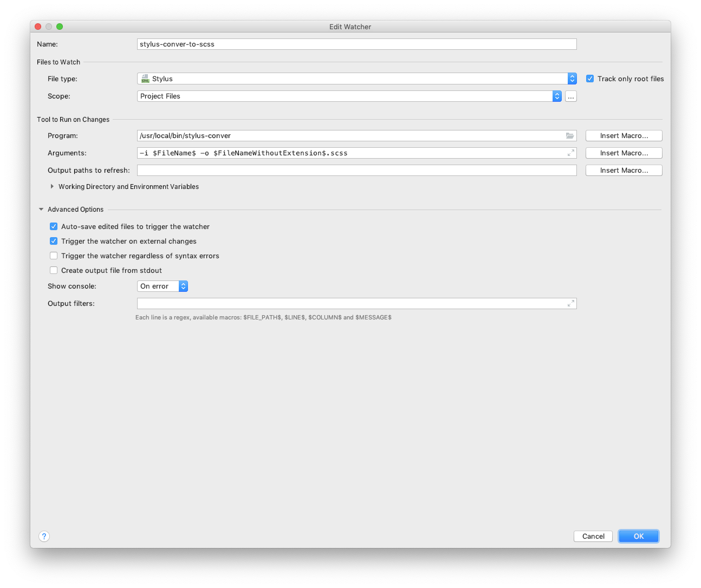The height and width of the screenshot is (588, 701).
Task: Click Insert Macro for Arguments
Action: 624,153
